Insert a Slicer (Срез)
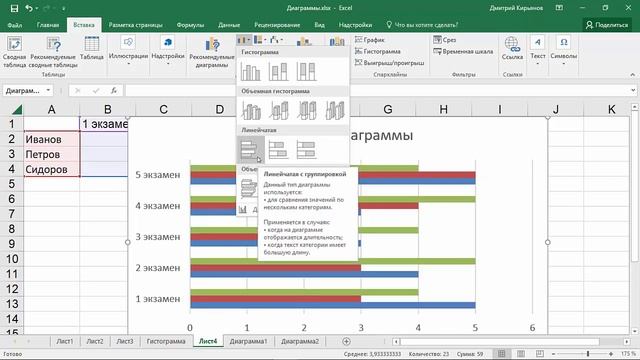 [444, 40]
